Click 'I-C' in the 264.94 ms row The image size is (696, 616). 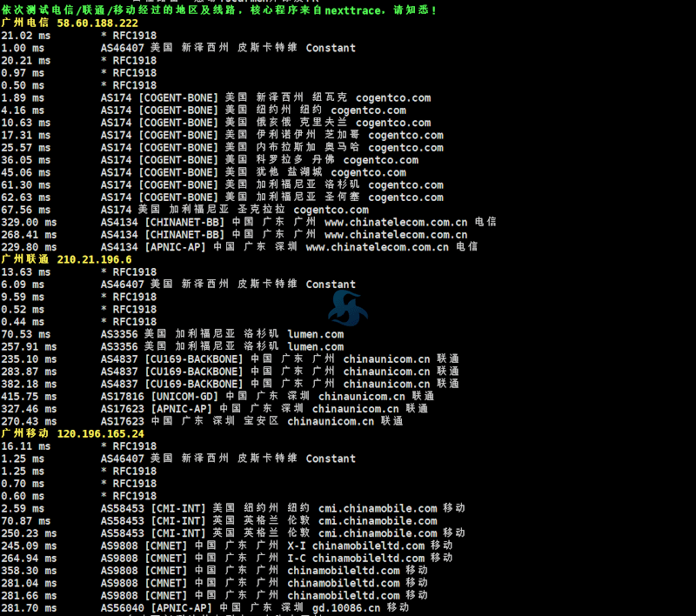(297, 559)
